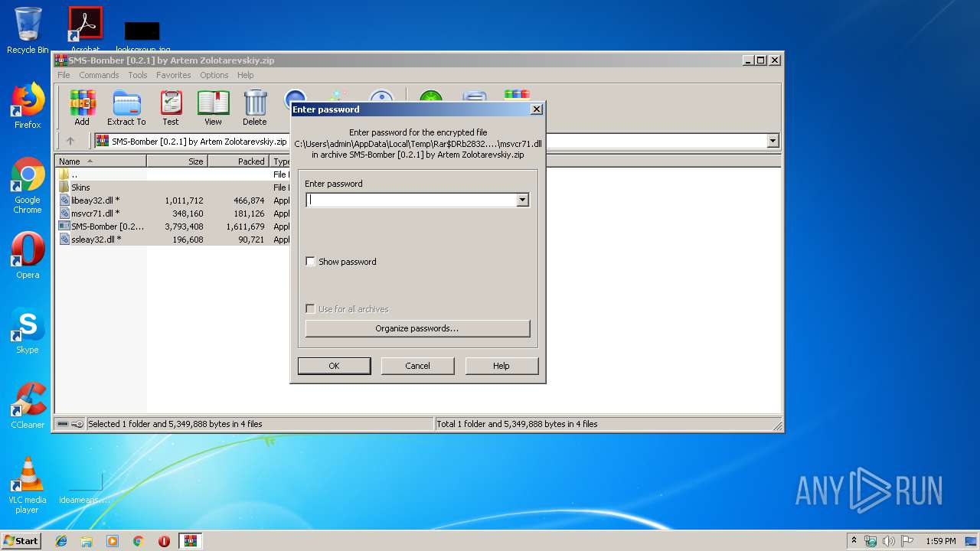
Task: Open the password history dropdown arrow
Action: tap(523, 200)
